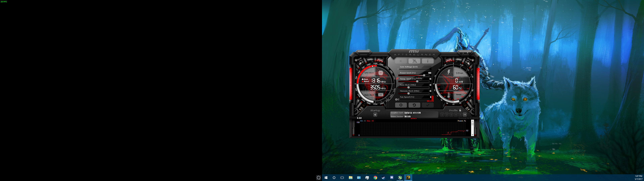644x181 pixels.
Task: Adjust the Core Voltage slider handle
Action: point(398,69)
